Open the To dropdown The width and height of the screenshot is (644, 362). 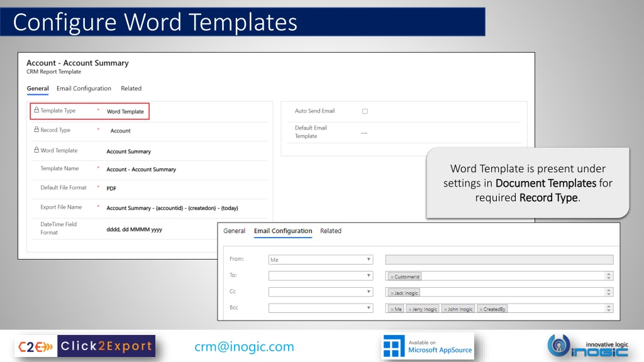[x=321, y=276]
